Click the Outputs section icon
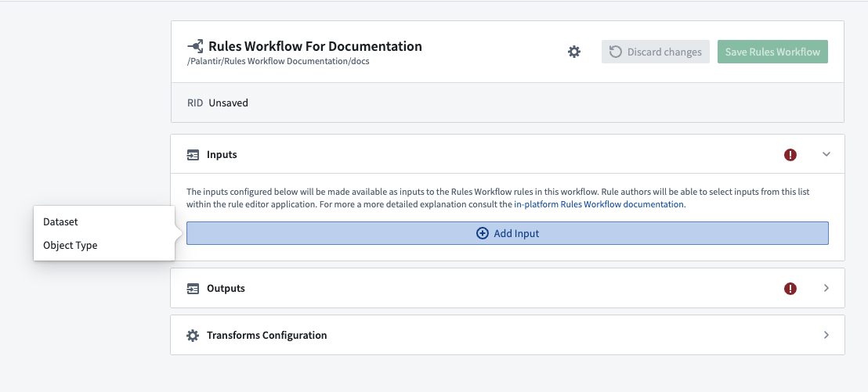The image size is (868, 392). pos(193,289)
